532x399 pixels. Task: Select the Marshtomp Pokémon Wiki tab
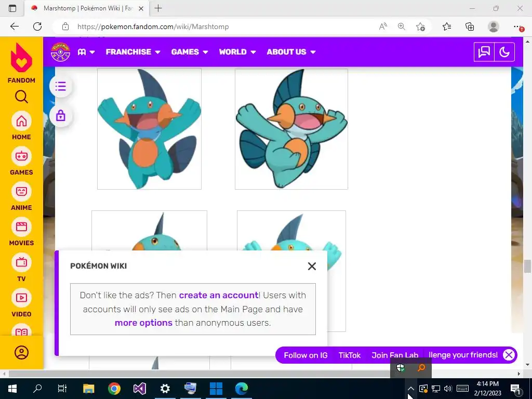pyautogui.click(x=87, y=8)
